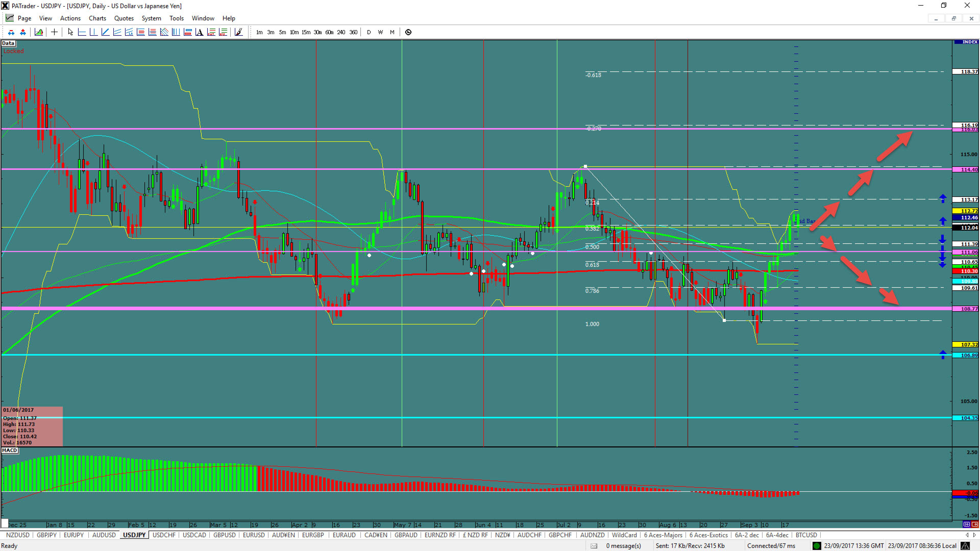Click the PAT lines toolbar icon
The height and width of the screenshot is (551, 980).
point(212,32)
